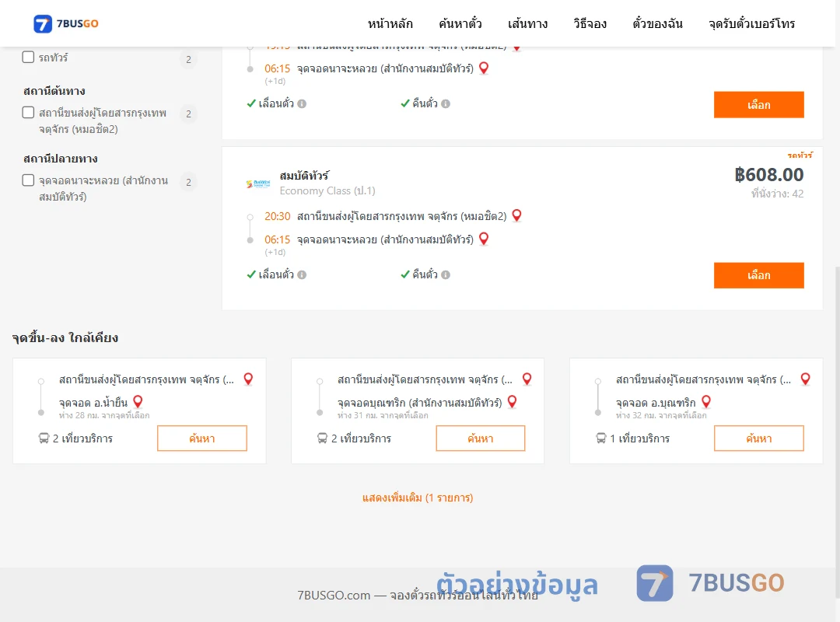Click เลือก button on ฿608.00 trip
This screenshot has height=622, width=840.
(x=758, y=275)
